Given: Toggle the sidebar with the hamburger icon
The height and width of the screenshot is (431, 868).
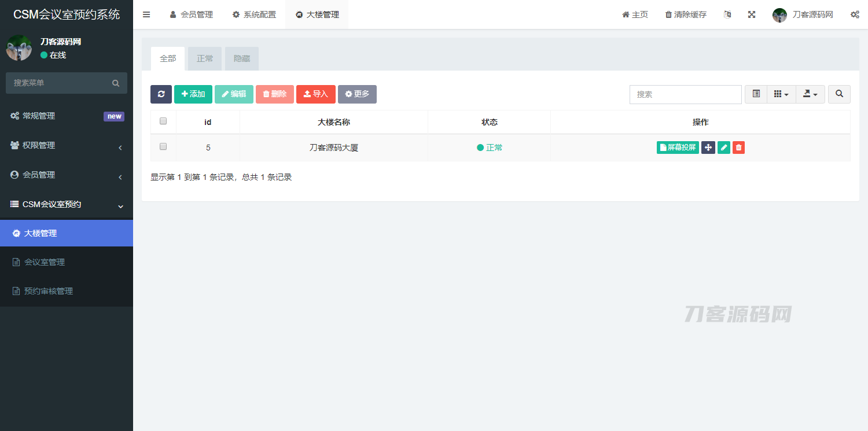Looking at the screenshot, I should pos(146,14).
